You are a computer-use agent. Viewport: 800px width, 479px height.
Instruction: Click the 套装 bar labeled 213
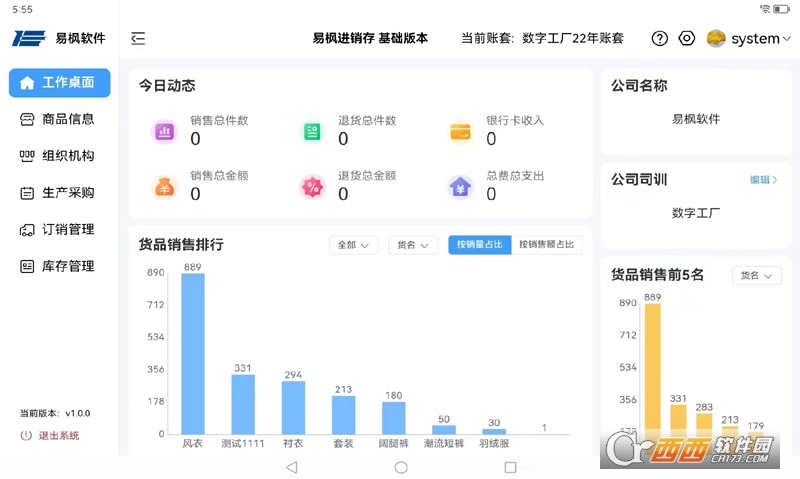(343, 415)
